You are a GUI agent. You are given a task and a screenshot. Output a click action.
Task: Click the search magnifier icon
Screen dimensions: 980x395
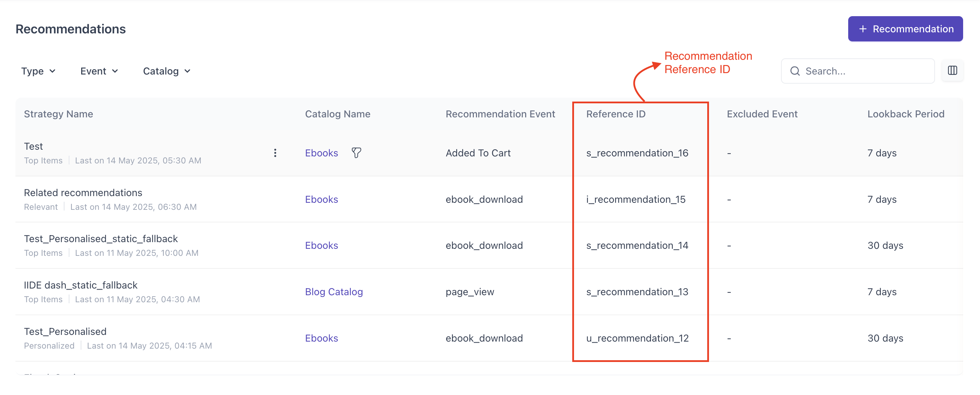(x=794, y=71)
